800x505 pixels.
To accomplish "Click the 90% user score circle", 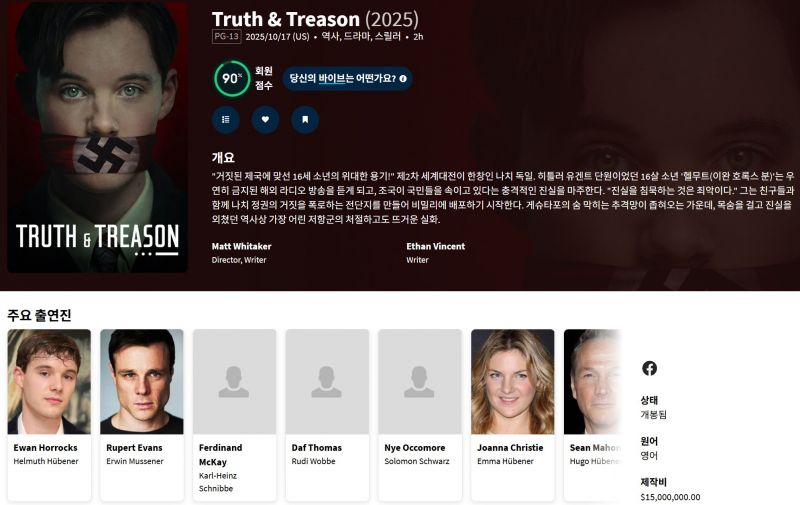I will (232, 79).
